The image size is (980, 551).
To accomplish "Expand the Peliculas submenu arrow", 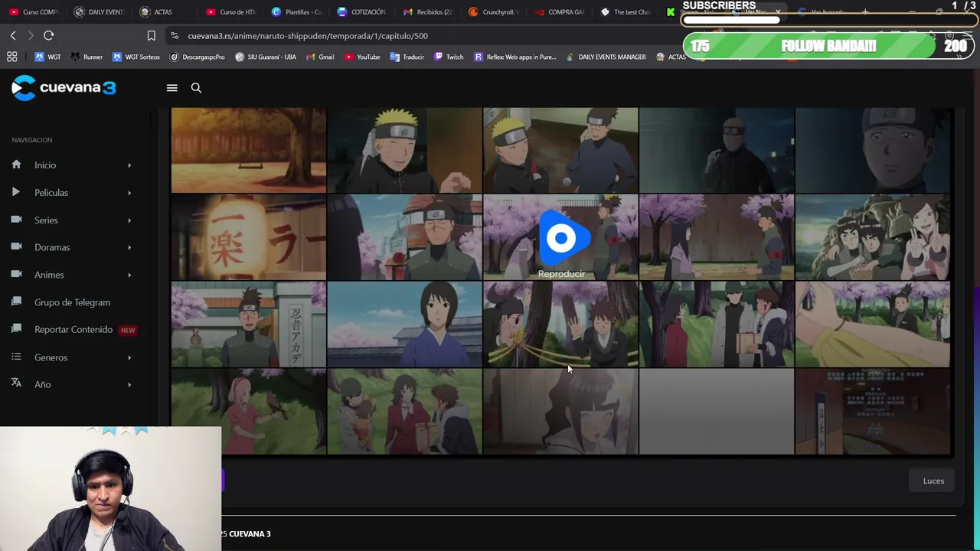I will (x=129, y=193).
